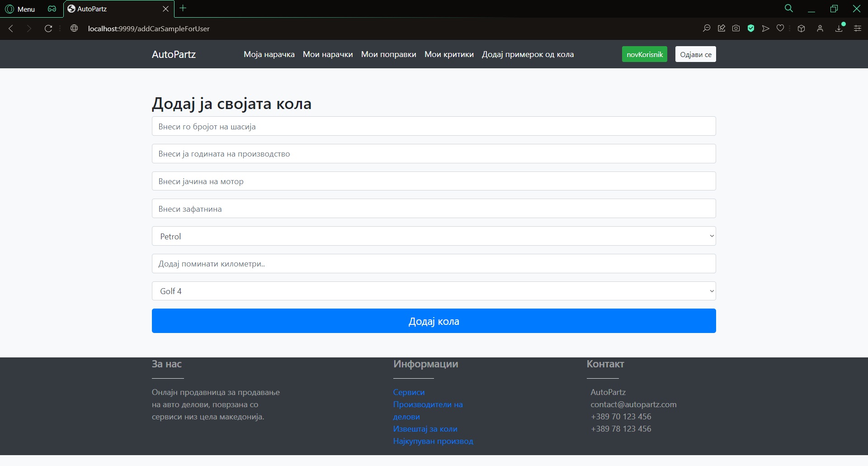Viewport: 868px width, 466px height.
Task: Click the Одјави се logout button
Action: [695, 54]
